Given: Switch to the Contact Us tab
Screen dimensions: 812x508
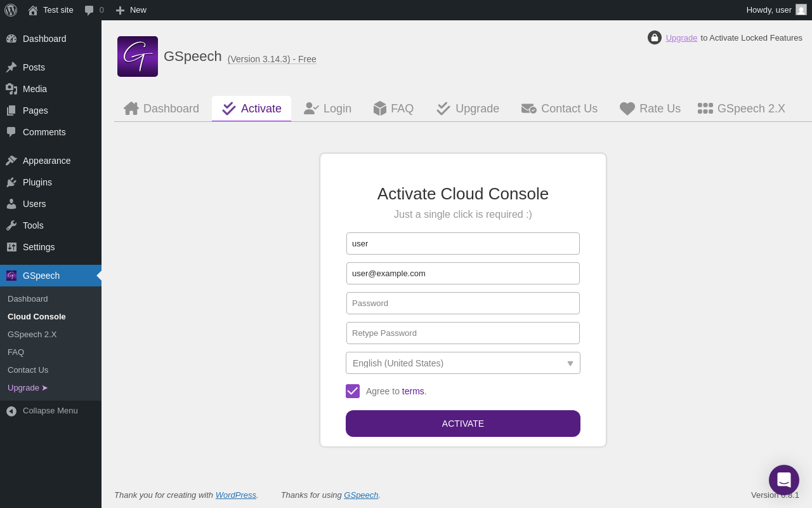Looking at the screenshot, I should click(x=560, y=109).
